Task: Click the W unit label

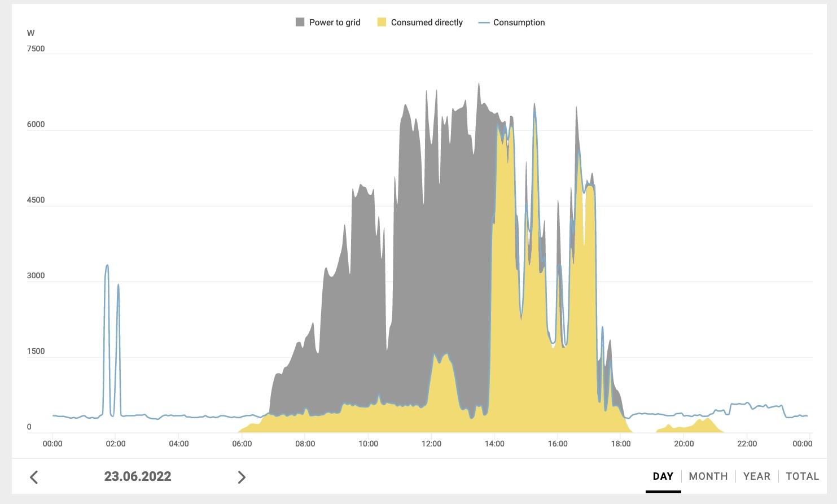Action: pos(30,33)
